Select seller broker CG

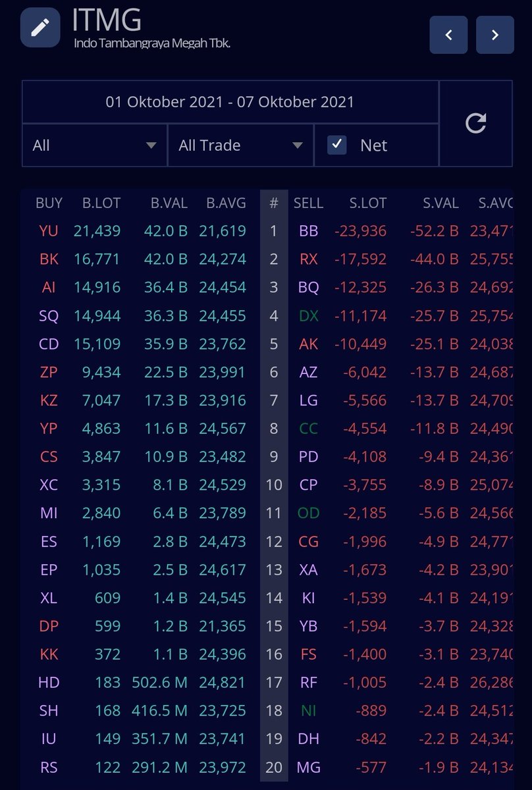tap(308, 542)
